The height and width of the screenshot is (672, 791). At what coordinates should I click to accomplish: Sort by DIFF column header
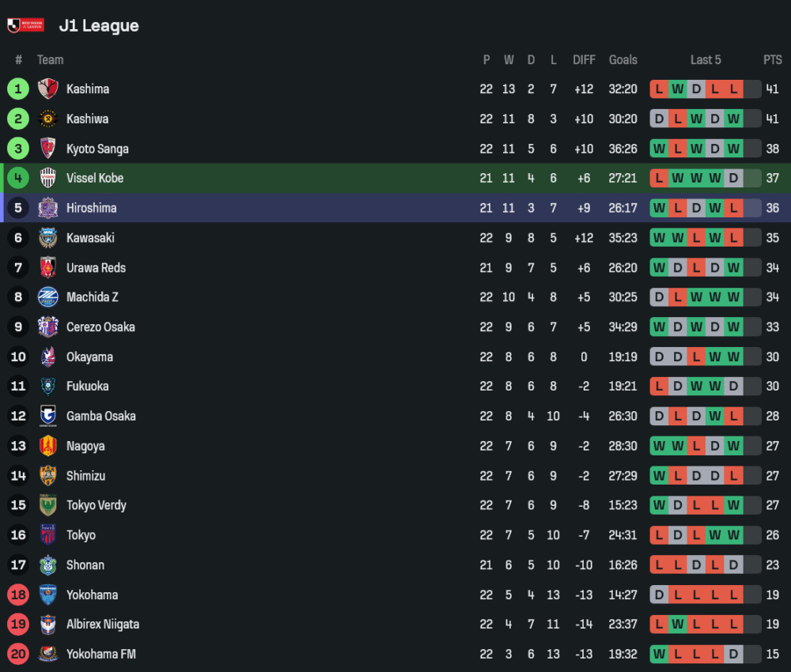[584, 60]
